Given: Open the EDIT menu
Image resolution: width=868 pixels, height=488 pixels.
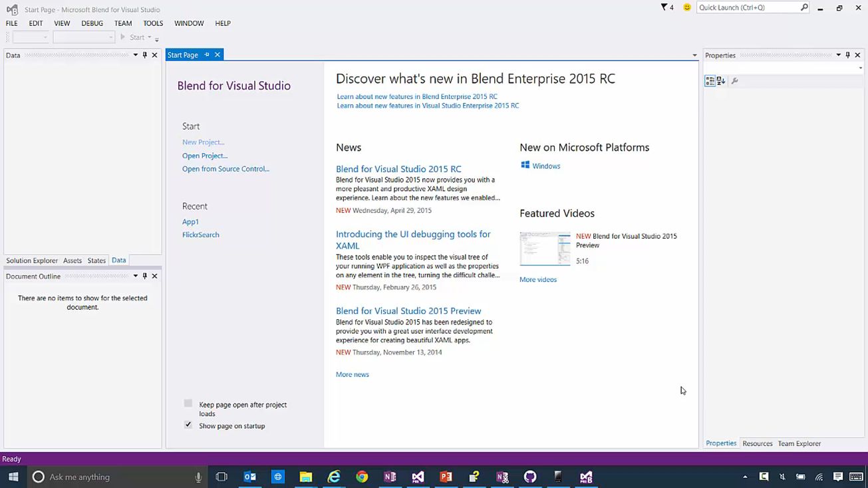Looking at the screenshot, I should tap(36, 23).
